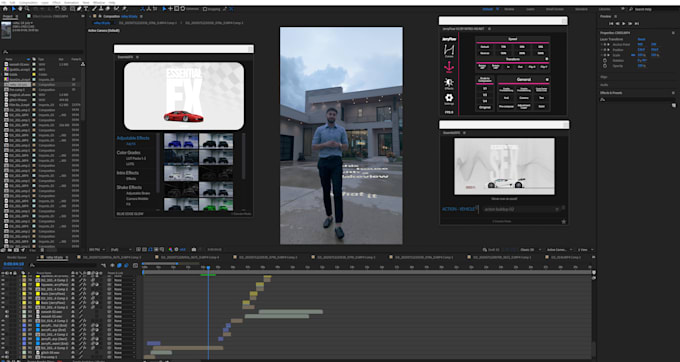Open the Curves section in JerryFlow
The width and height of the screenshot is (680, 362).
coord(449,51)
